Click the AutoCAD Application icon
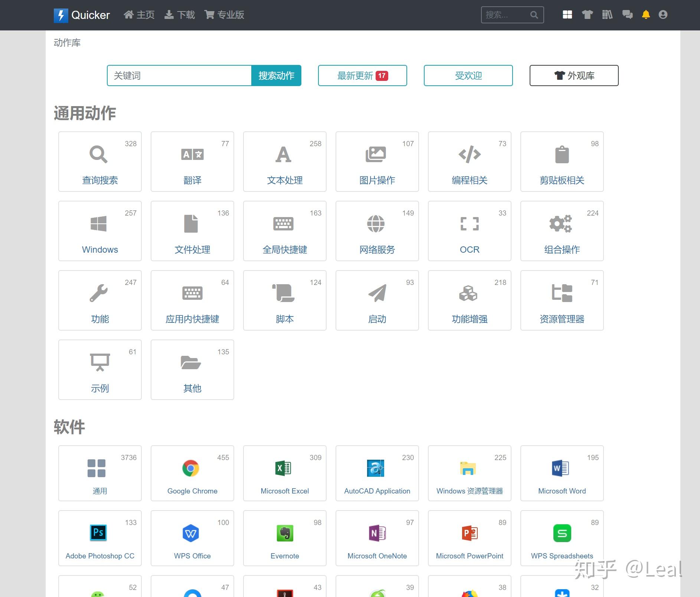Viewport: 700px width, 597px height. [376, 468]
